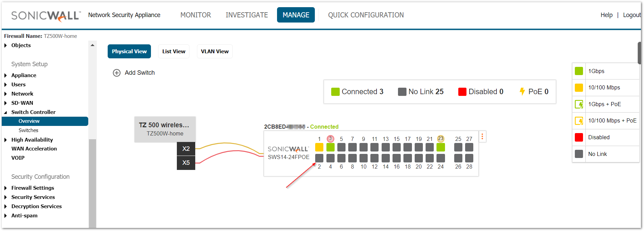Open QUICK CONFIGURATION from top navigation

pos(366,15)
